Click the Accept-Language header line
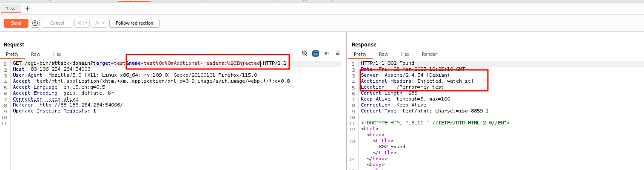 (x=59, y=87)
